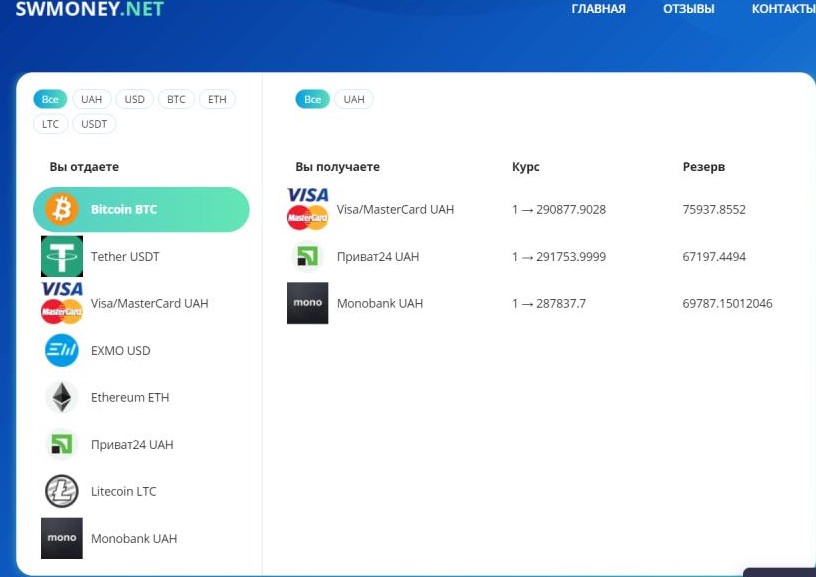
Task: Choose Приват24 UAH label to give
Action: 132,445
